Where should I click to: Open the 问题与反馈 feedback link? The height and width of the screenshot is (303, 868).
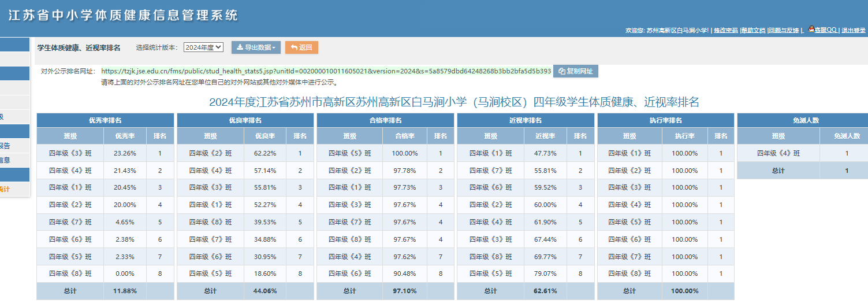784,30
